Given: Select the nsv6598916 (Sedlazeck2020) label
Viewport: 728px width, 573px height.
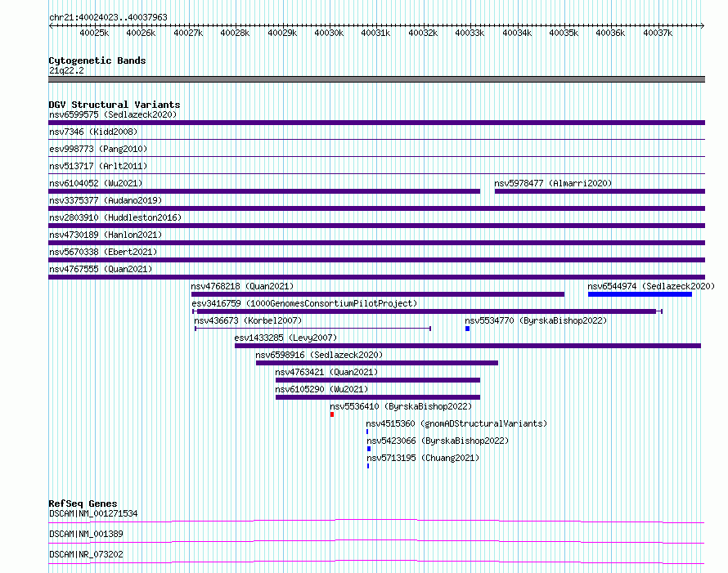Looking at the screenshot, I should [x=319, y=355].
